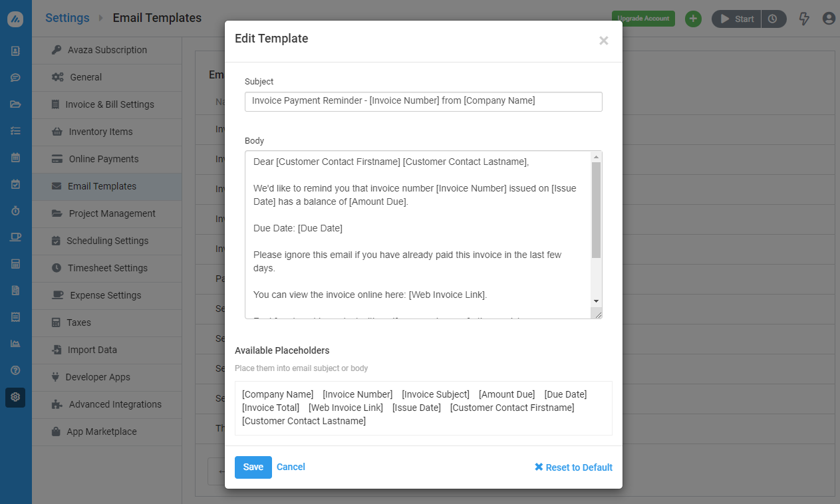Open the user profile avatar icon
Screen dimensions: 840x504
(x=829, y=19)
